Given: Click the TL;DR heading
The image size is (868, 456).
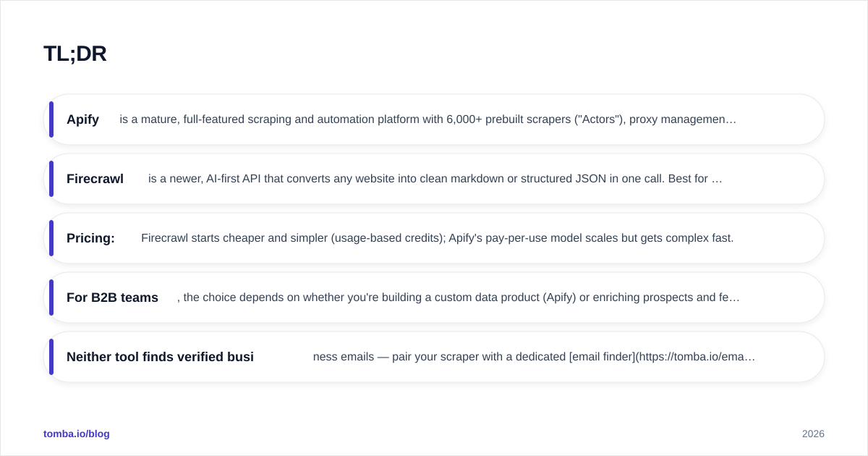Looking at the screenshot, I should 75,54.
